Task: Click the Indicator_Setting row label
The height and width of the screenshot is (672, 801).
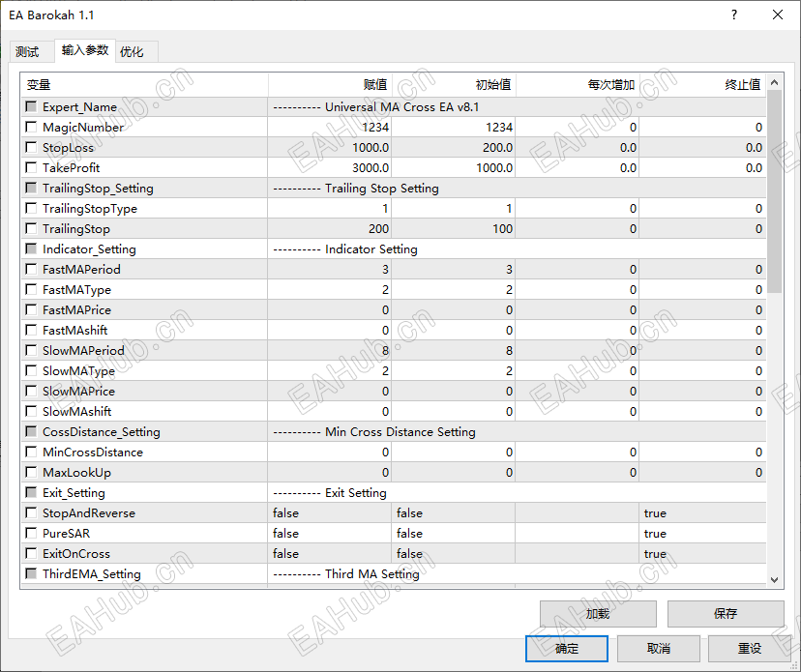Action: tap(89, 249)
